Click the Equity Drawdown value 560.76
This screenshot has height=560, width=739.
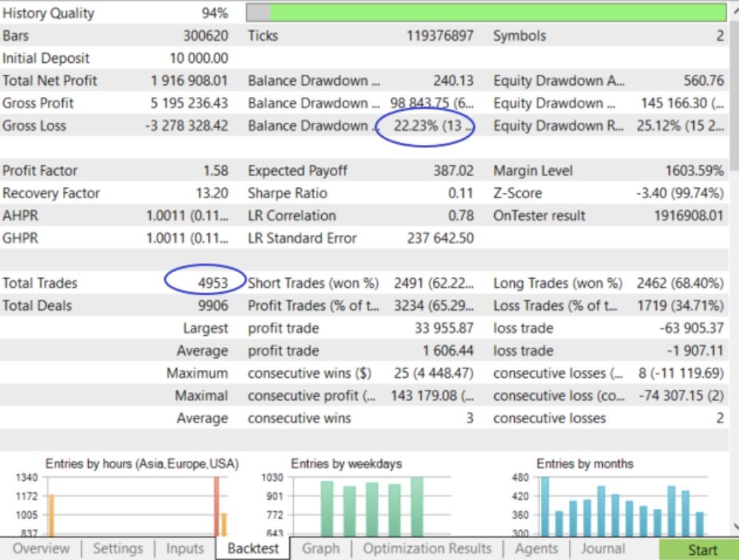(703, 81)
